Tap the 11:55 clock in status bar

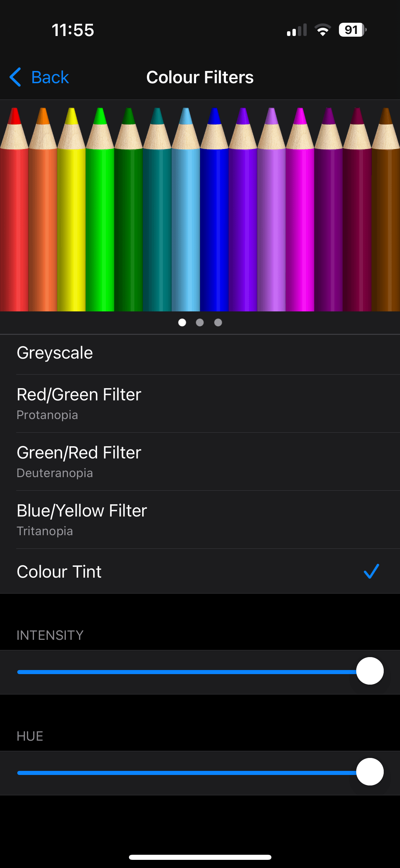[73, 30]
